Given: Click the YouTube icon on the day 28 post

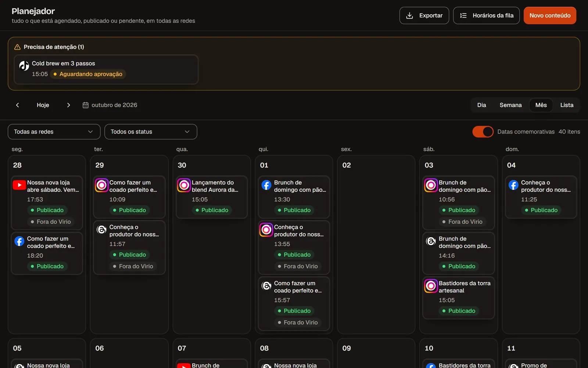Looking at the screenshot, I should click(19, 185).
